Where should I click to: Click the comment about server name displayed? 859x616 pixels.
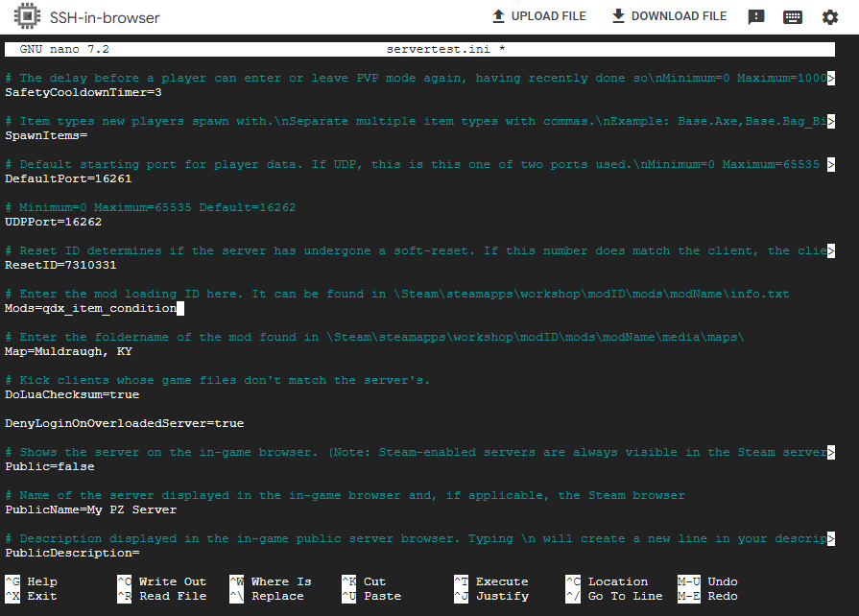click(x=345, y=495)
